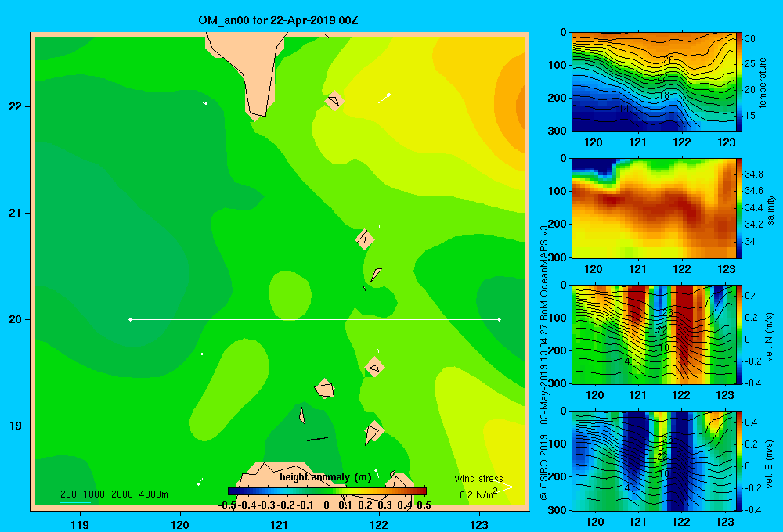Screen dimensions: 783x532
Task: Click the vel. N colorbar scale
Action: click(739, 334)
